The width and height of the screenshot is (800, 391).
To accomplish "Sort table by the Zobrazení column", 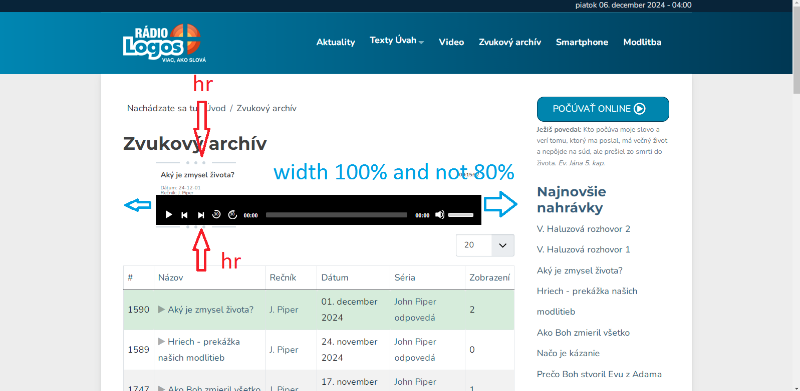I will (x=490, y=278).
